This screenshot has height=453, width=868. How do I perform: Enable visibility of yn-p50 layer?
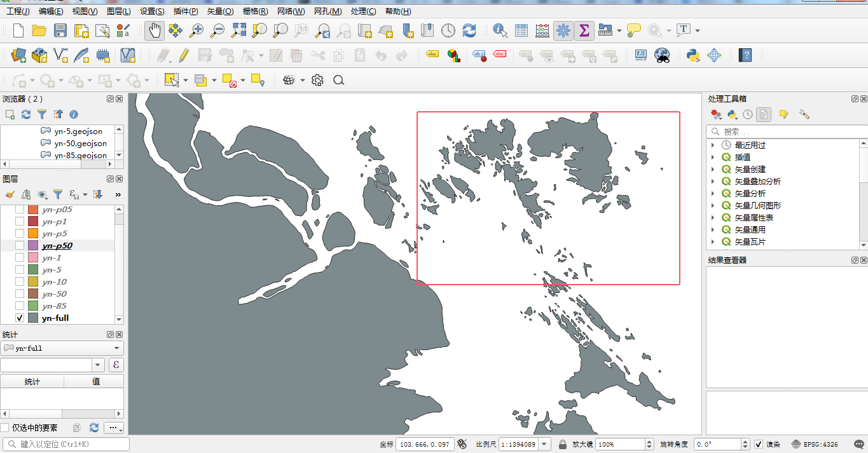coord(20,246)
